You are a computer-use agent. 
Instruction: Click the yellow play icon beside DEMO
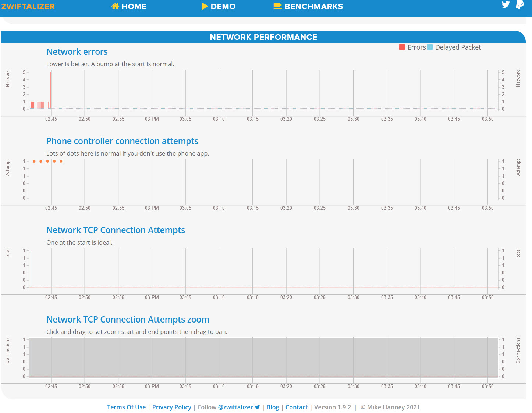(x=205, y=6)
